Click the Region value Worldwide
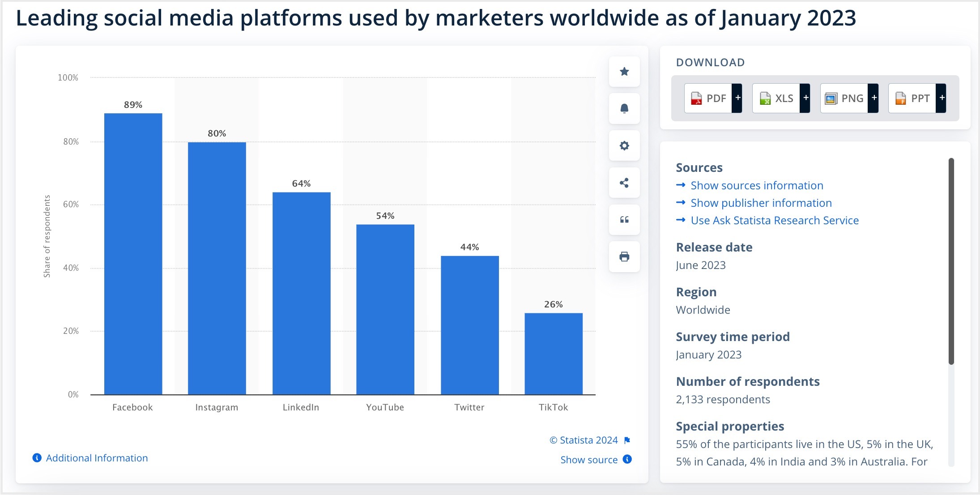This screenshot has width=980, height=495. click(x=703, y=310)
